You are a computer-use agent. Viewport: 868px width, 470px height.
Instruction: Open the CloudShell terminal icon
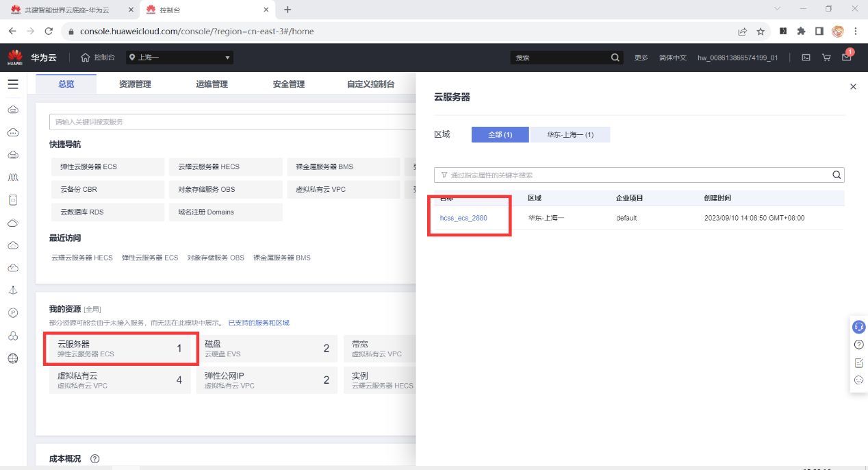[x=806, y=58]
